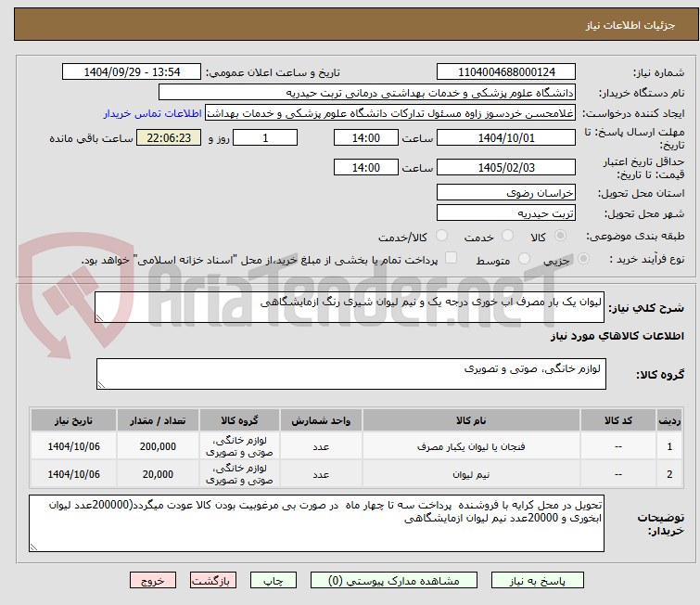Click the request creator field غلامحسن خردسوز
The width and height of the screenshot is (700, 605).
click(390, 113)
